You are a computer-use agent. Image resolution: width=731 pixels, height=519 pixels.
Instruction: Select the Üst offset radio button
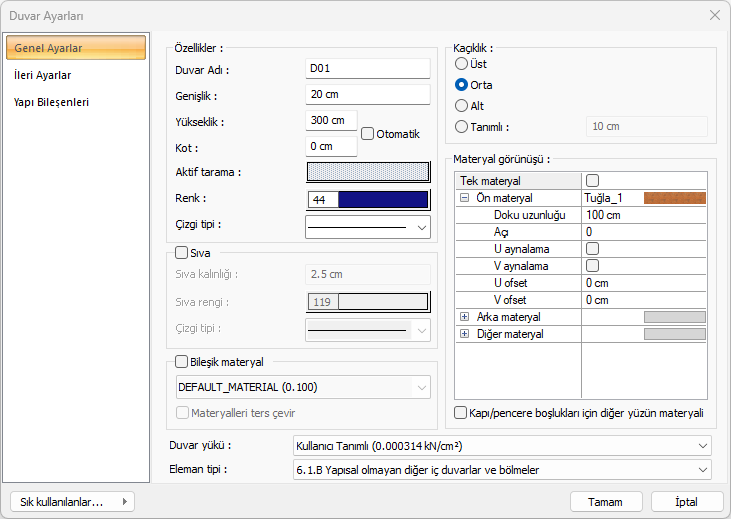[461, 64]
